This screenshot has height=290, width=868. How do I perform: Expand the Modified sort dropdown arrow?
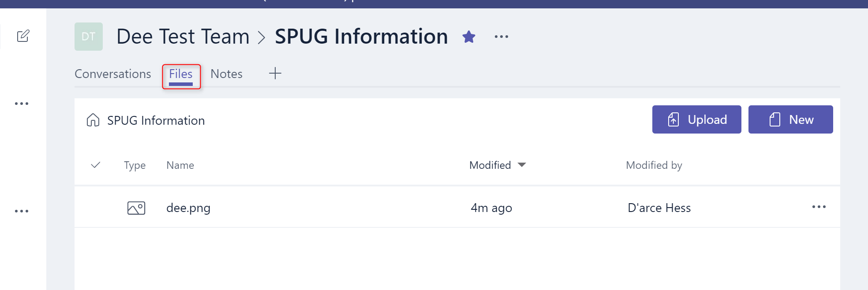[x=522, y=165]
